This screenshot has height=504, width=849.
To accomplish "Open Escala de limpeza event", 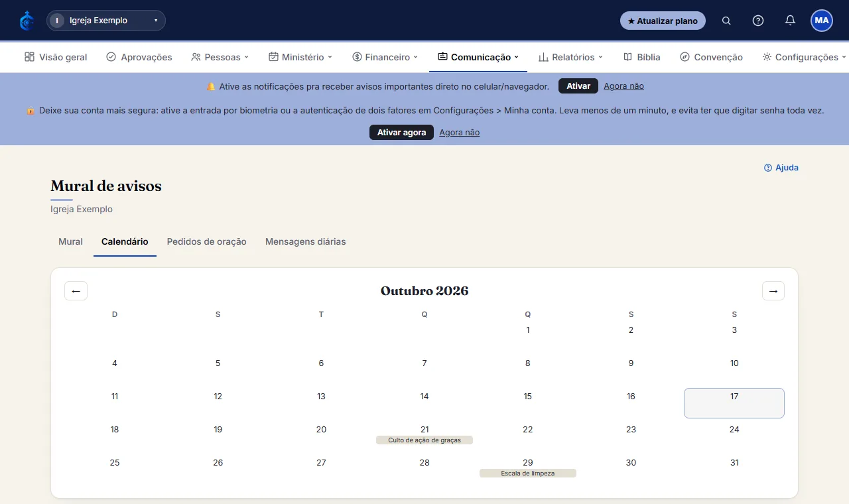I will (x=528, y=473).
